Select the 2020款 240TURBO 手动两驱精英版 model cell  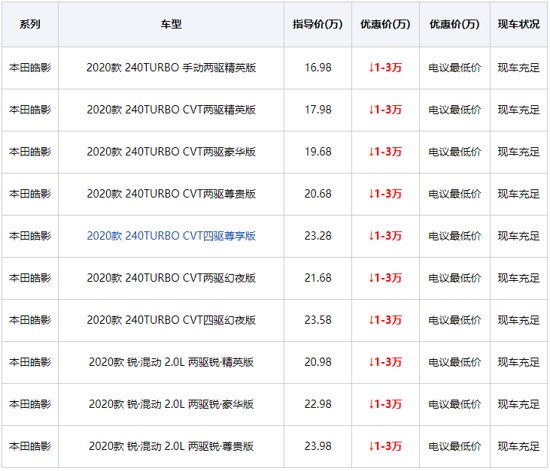171,67
